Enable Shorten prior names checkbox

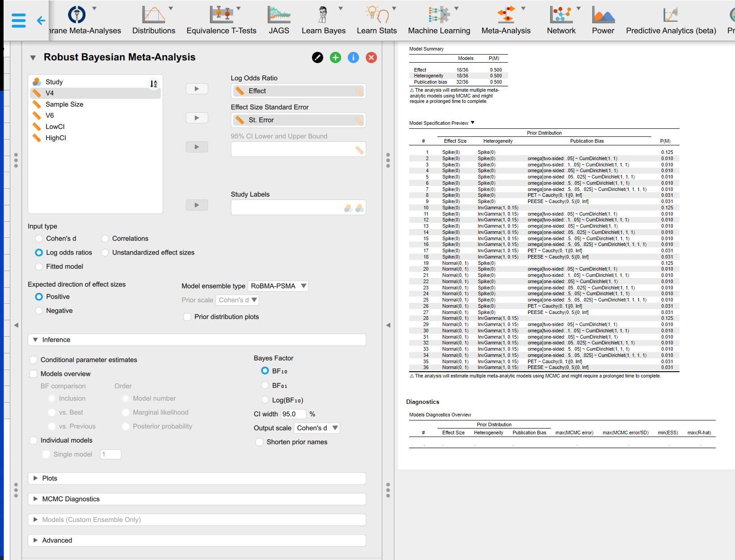260,442
